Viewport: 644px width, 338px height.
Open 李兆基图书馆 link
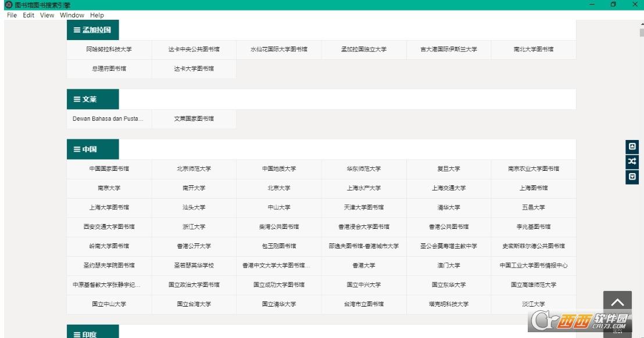click(x=534, y=226)
